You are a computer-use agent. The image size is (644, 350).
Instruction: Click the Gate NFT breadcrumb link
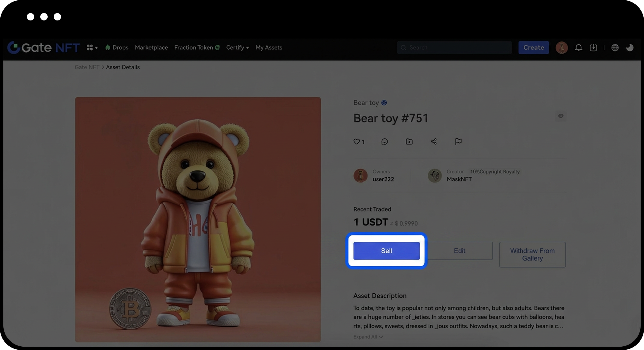tap(87, 67)
